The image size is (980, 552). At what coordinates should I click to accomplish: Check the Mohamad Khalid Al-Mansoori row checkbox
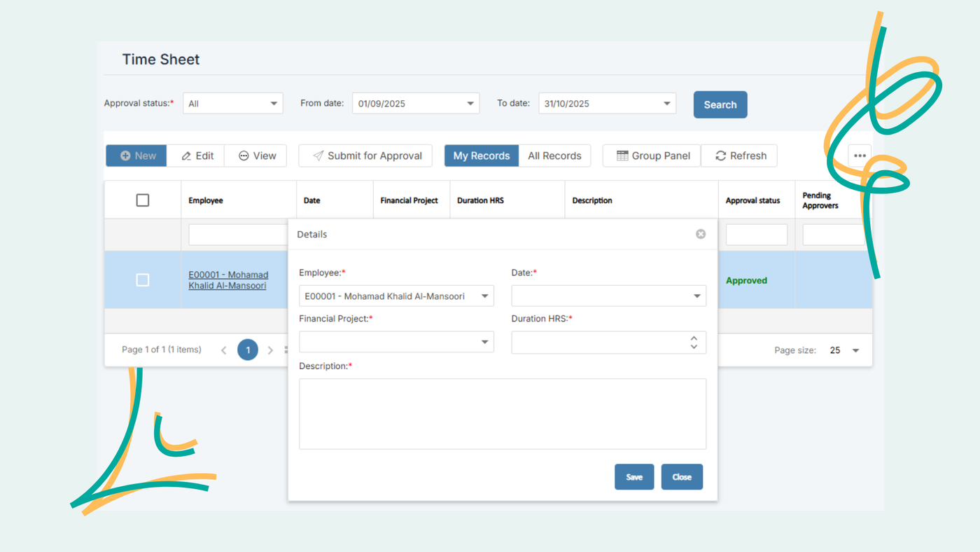pos(143,280)
